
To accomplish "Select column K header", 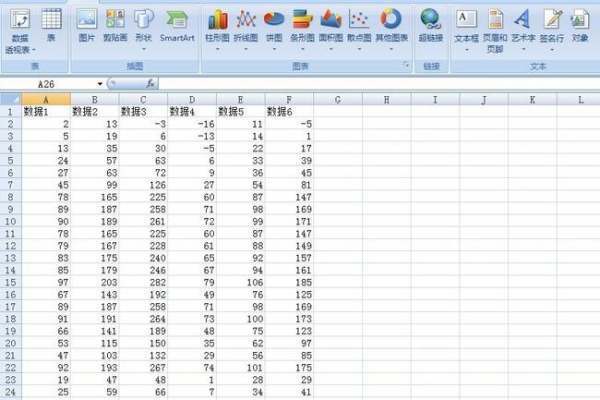I will [x=532, y=100].
